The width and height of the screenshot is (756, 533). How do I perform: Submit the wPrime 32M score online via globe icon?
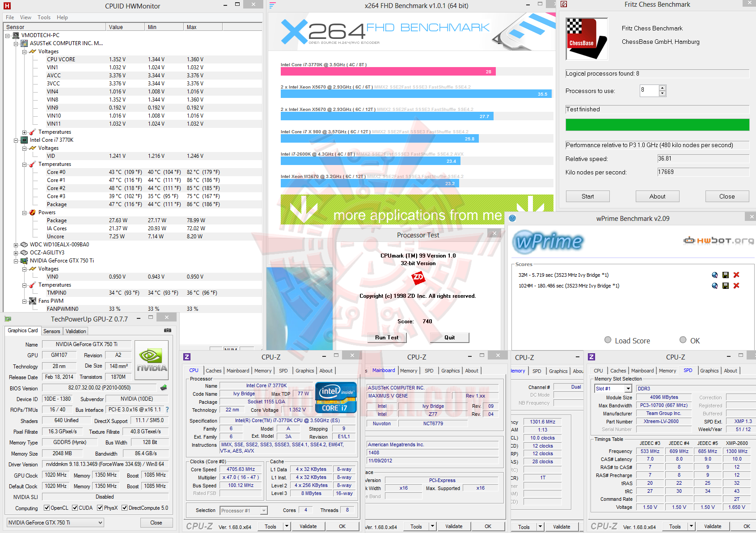click(714, 275)
